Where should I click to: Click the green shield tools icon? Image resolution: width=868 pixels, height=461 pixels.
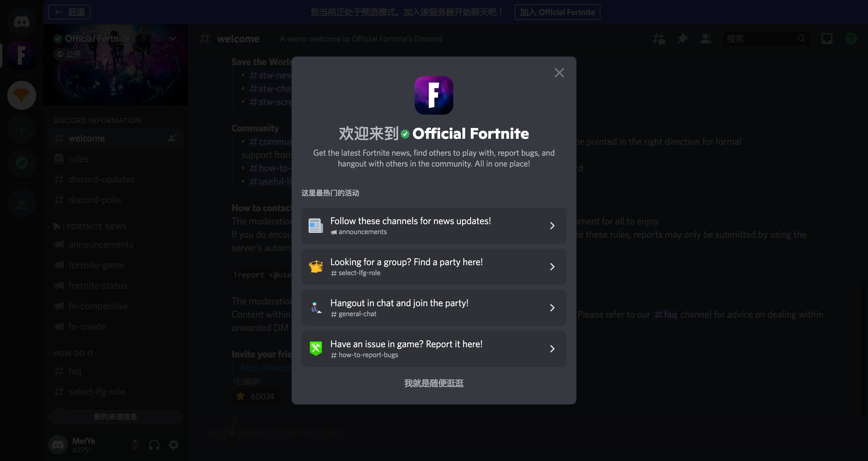click(316, 349)
